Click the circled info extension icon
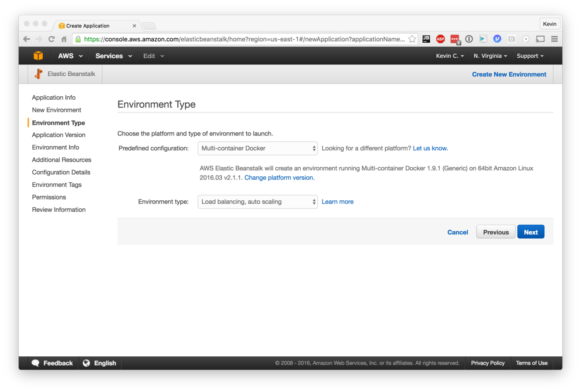This screenshot has height=392, width=581. point(469,39)
